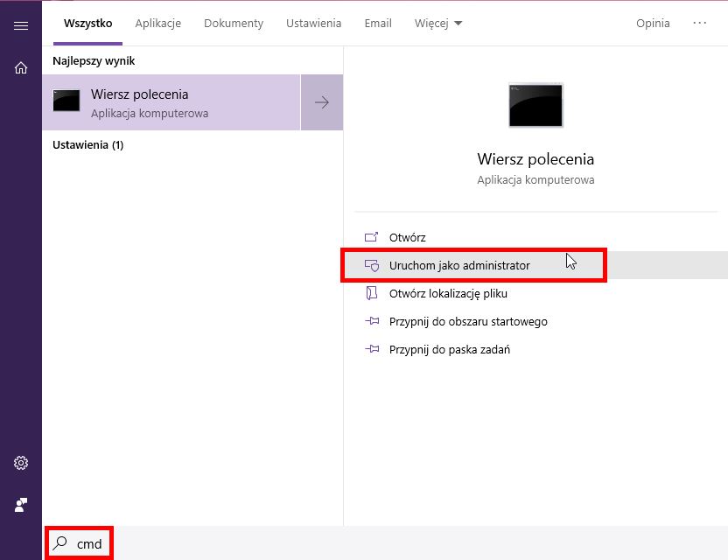This screenshot has width=728, height=560.
Task: Expand the Więcej dropdown
Action: click(x=438, y=24)
